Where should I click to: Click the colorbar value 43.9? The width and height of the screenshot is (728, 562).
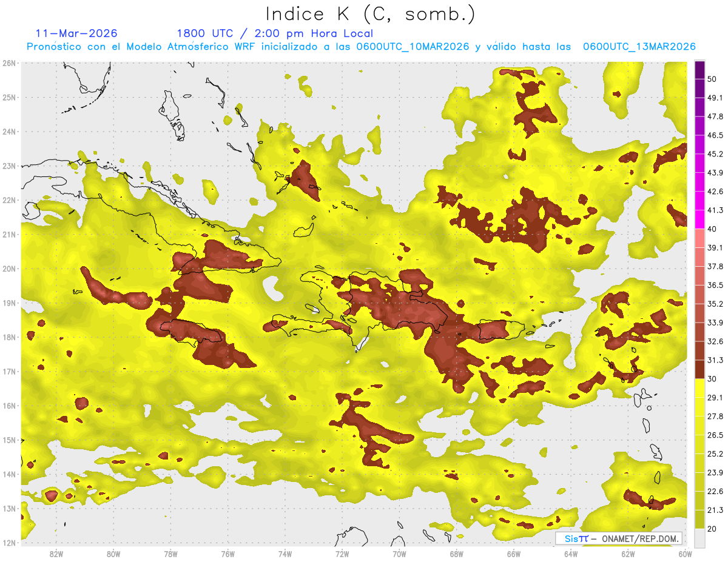pos(715,173)
